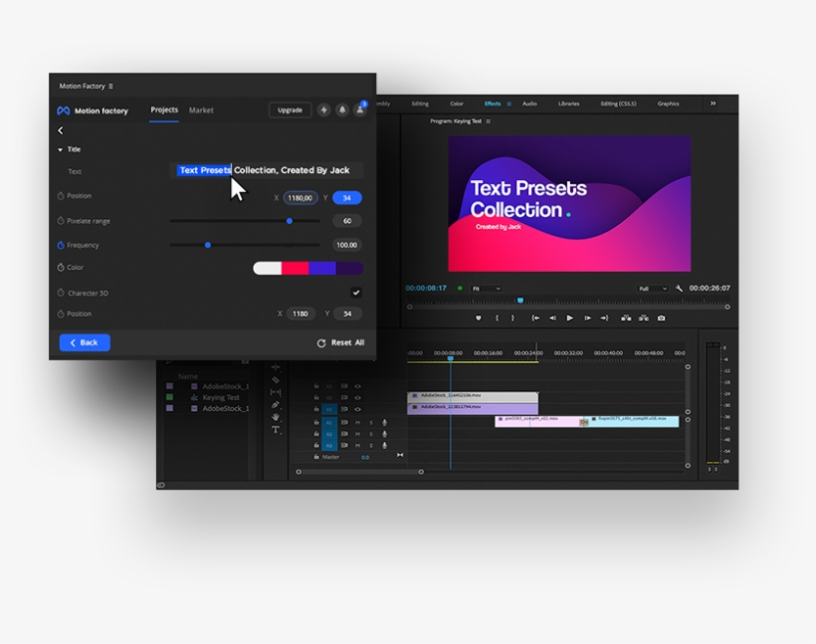Click the Upgrade button

(x=290, y=110)
